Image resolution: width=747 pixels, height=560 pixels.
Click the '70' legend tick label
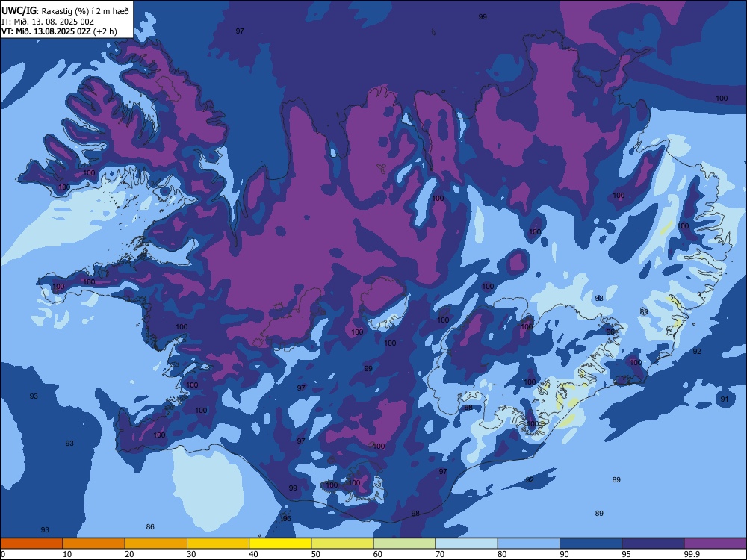(440, 554)
